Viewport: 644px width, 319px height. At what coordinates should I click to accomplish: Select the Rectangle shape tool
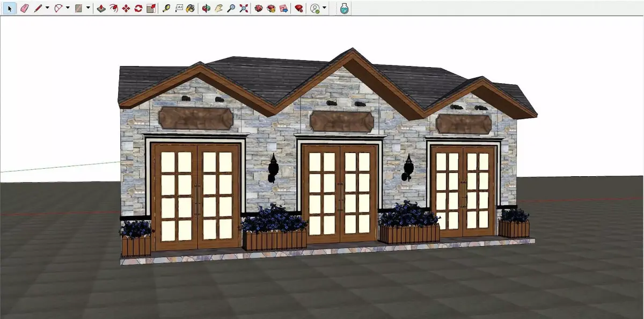[x=79, y=8]
